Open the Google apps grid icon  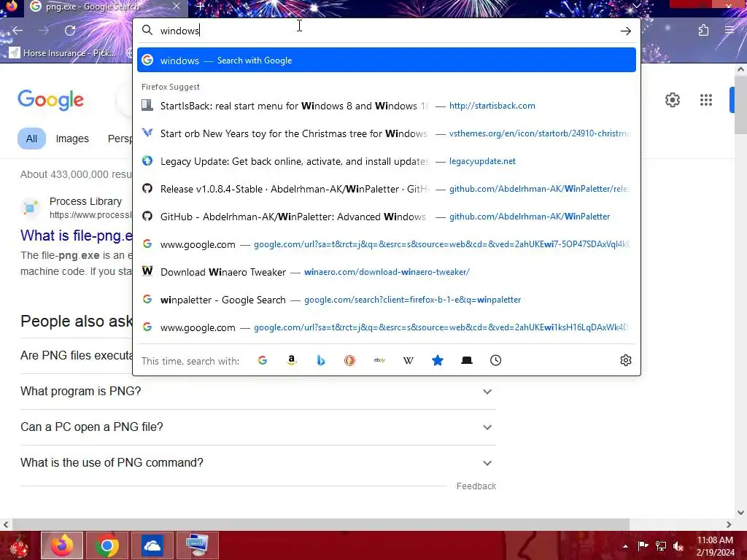coord(706,100)
